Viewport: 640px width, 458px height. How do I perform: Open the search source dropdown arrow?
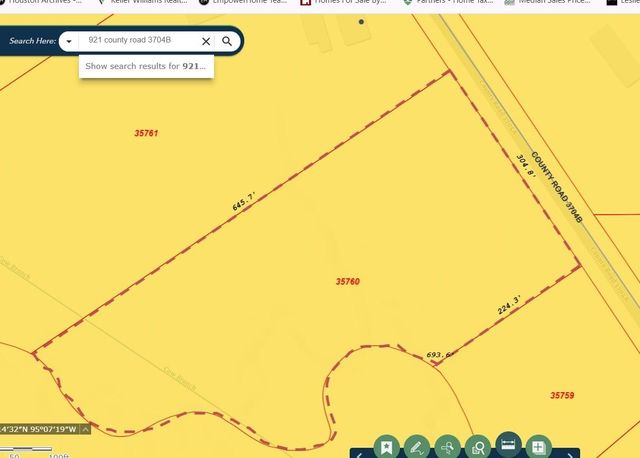point(68,41)
